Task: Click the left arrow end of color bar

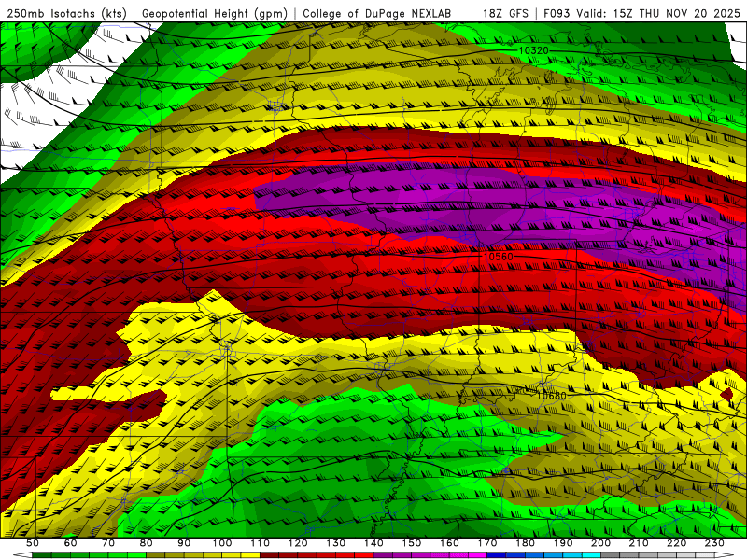Action: (16, 555)
